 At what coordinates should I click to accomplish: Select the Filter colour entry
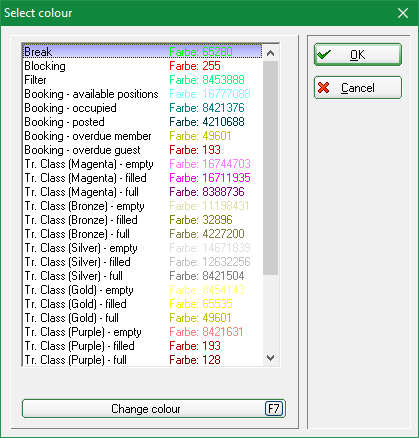click(x=143, y=80)
